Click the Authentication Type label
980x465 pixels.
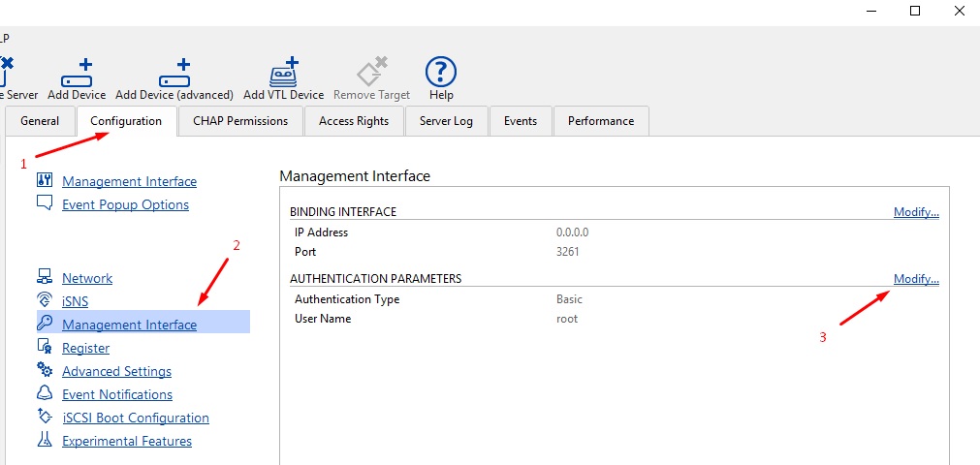tap(347, 299)
